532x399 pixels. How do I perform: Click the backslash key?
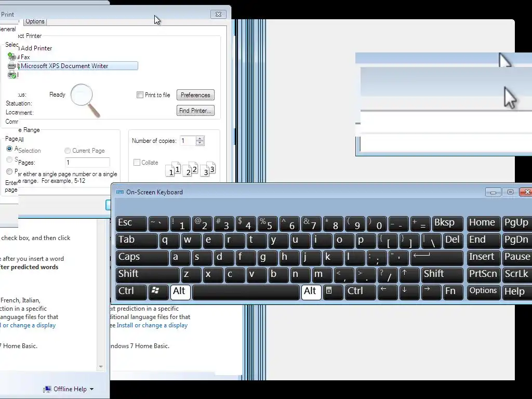(431, 241)
